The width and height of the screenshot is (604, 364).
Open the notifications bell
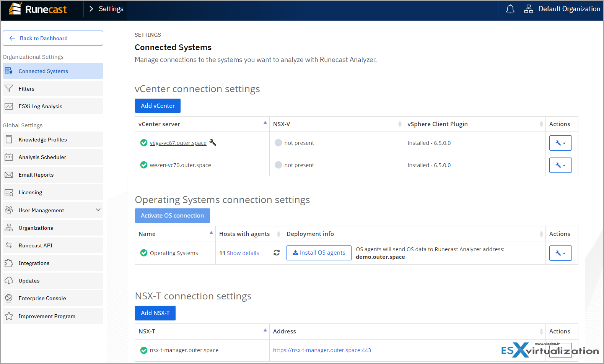click(510, 9)
